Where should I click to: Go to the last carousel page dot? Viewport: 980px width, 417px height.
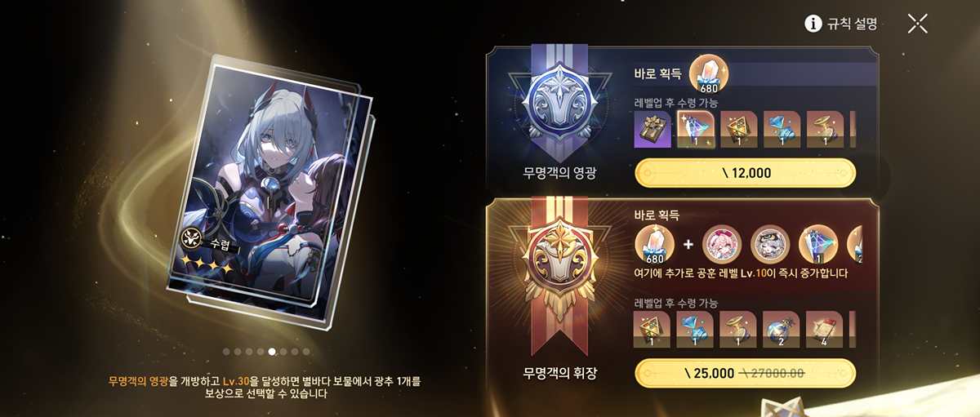306,352
